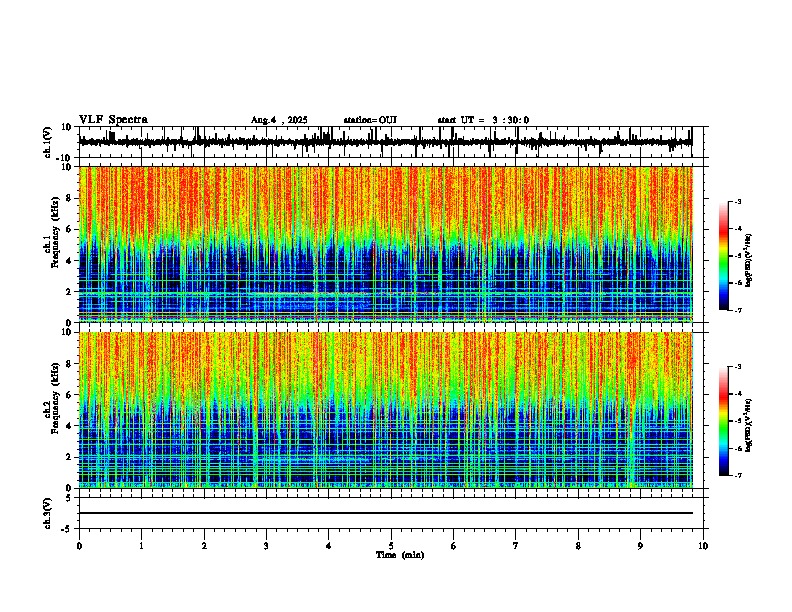792x612 pixels.
Task: Click time axis tick label '5'
Action: tap(391, 546)
